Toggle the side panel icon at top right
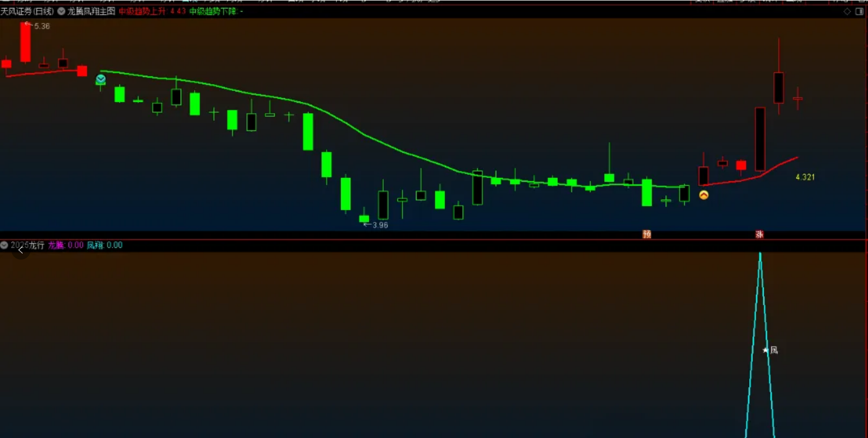Screen dimensions: 868x438 tap(859, 11)
